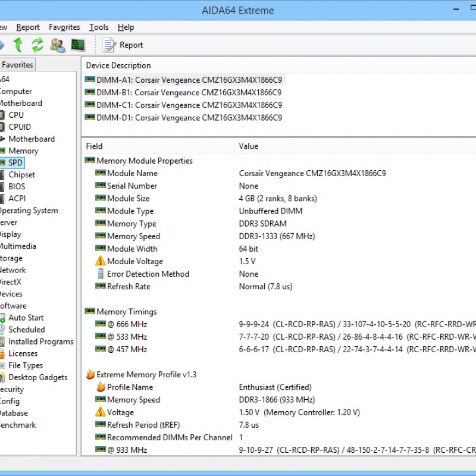
Task: Select DIMM-D1 Corsair Vengeance module
Action: (189, 117)
